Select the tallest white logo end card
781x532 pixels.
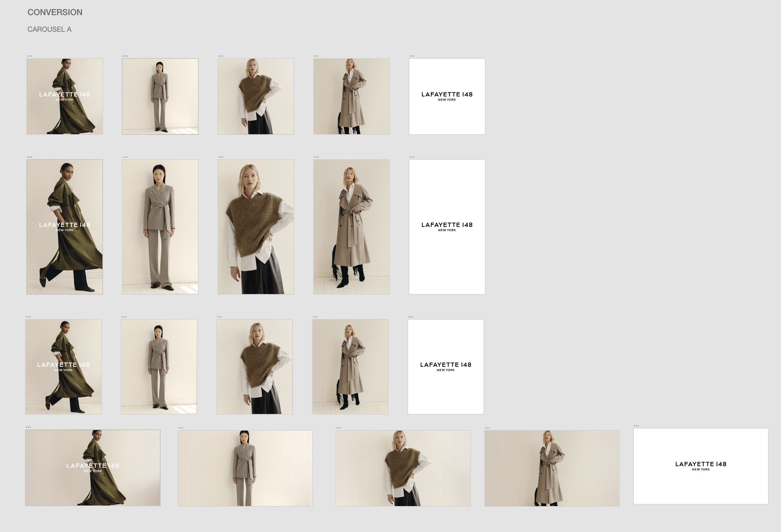(x=447, y=227)
